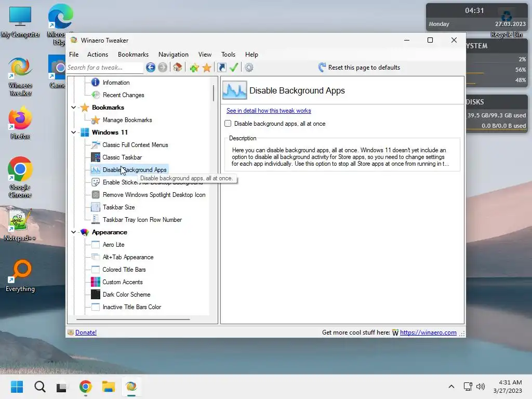532x399 pixels.
Task: Open bookmarks with the gold star toolbar icon
Action: tap(207, 68)
